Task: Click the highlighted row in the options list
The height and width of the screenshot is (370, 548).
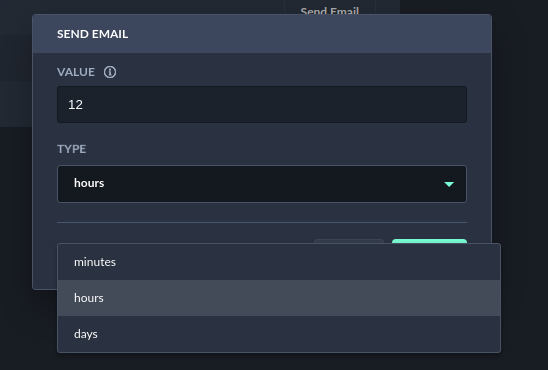Action: (x=279, y=298)
